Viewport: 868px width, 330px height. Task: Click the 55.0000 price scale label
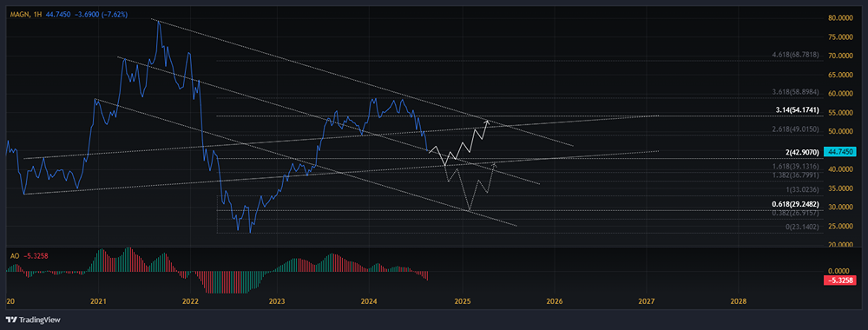[840, 113]
